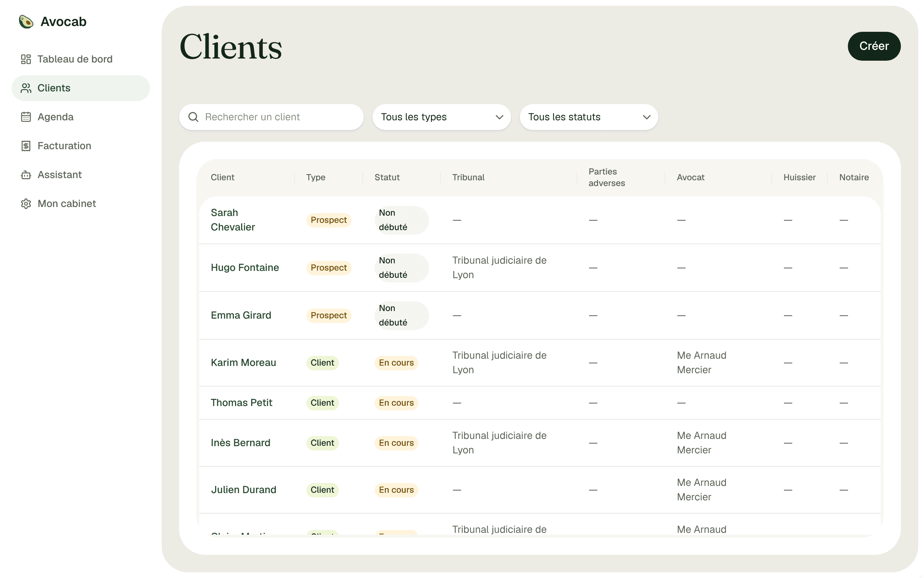924x578 pixels.
Task: Click the Avocab avocado logo
Action: 26,22
